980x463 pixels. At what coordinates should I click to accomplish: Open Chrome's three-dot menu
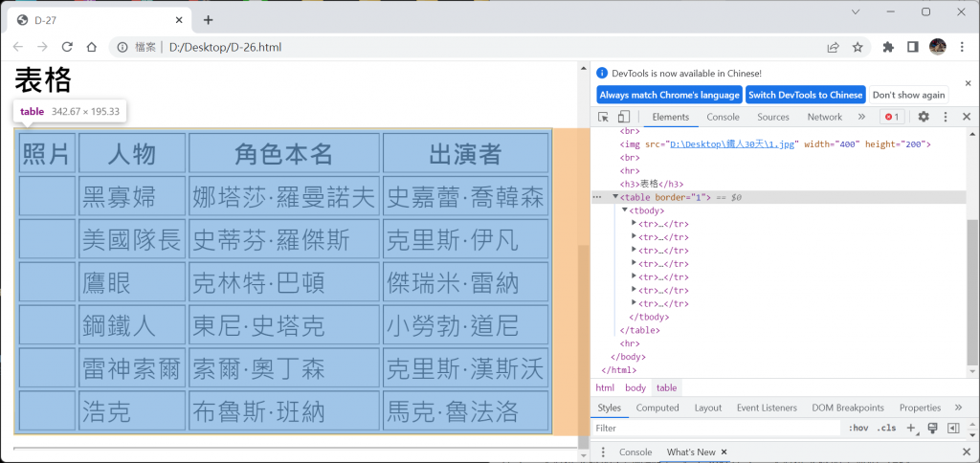[x=962, y=47]
